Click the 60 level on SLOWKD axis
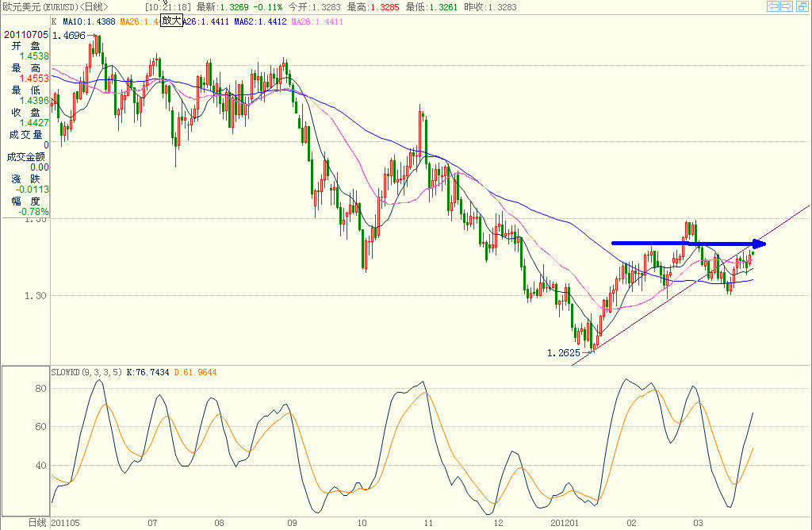This screenshot has width=812, height=530. [x=40, y=427]
